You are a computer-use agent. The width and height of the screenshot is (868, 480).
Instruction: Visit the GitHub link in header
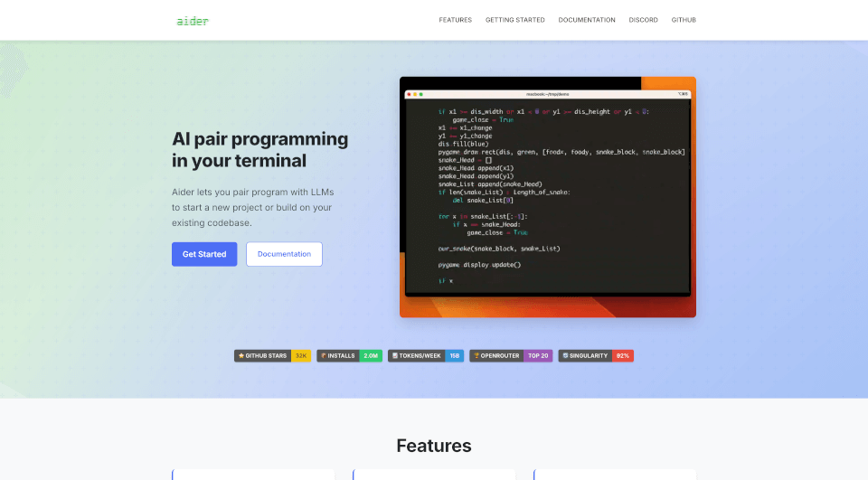click(684, 20)
